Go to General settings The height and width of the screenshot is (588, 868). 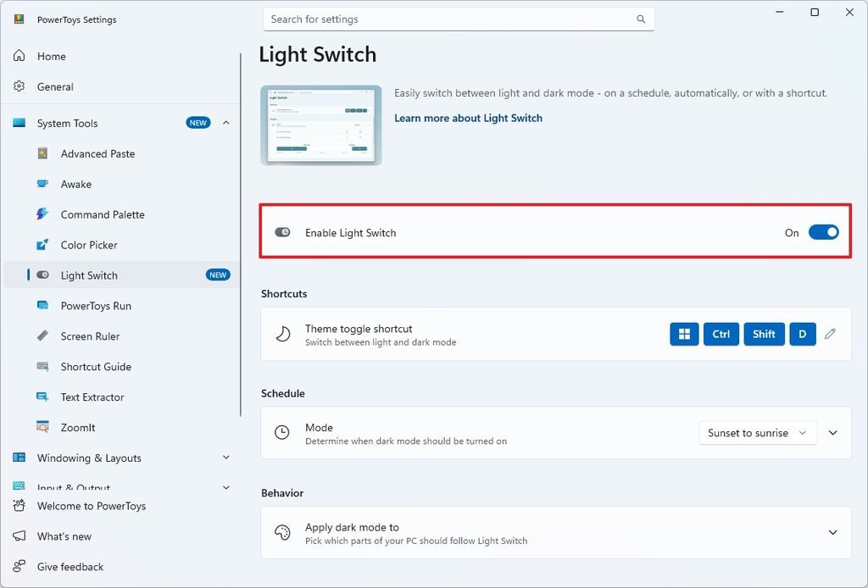(121, 86)
